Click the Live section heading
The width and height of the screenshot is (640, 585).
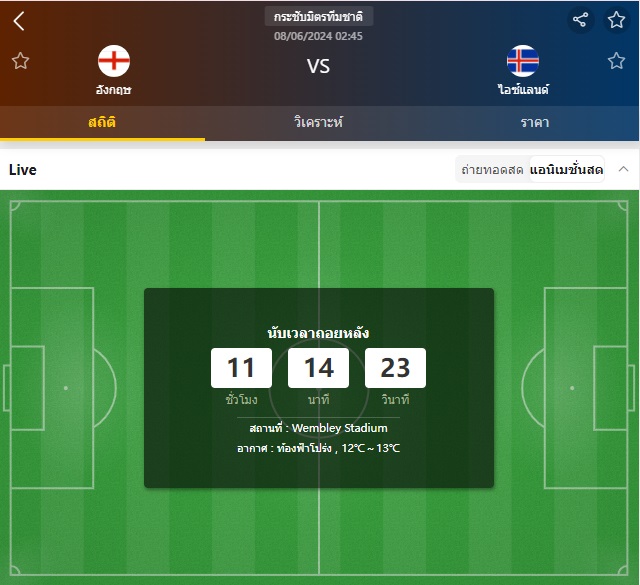click(x=23, y=170)
